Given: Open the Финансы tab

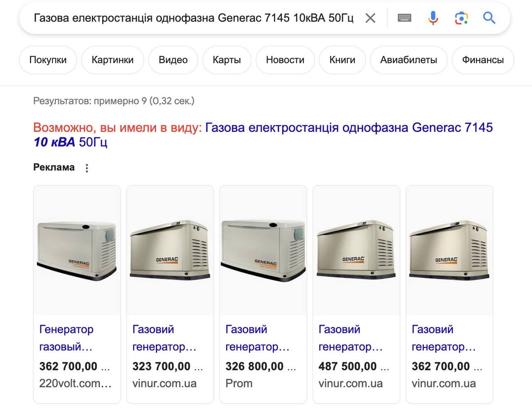Looking at the screenshot, I should tap(483, 60).
